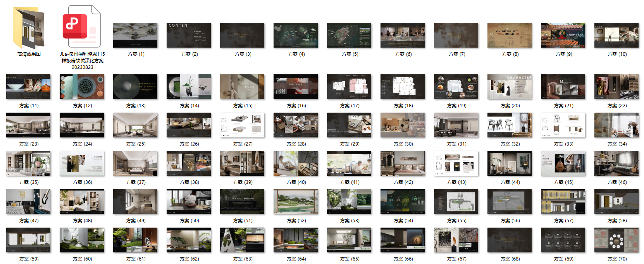Select the 方案 (10) thumbnail

616,35
